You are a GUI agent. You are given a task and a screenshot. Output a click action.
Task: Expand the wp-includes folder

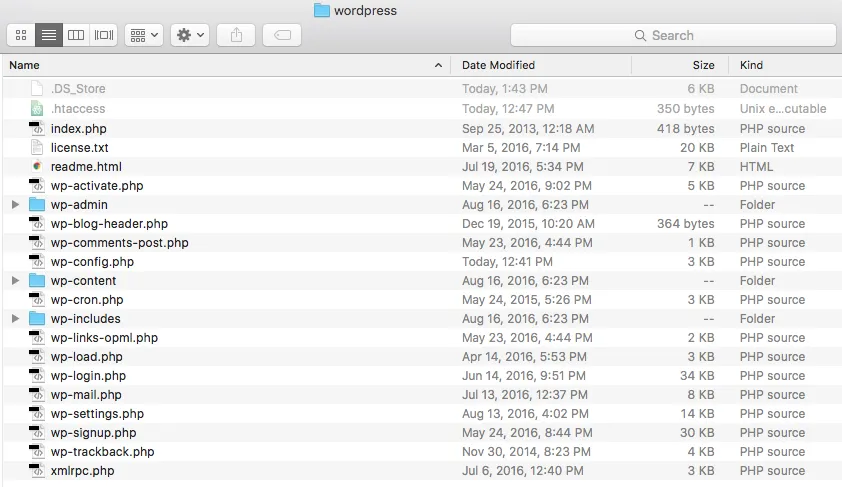pyautogui.click(x=15, y=319)
